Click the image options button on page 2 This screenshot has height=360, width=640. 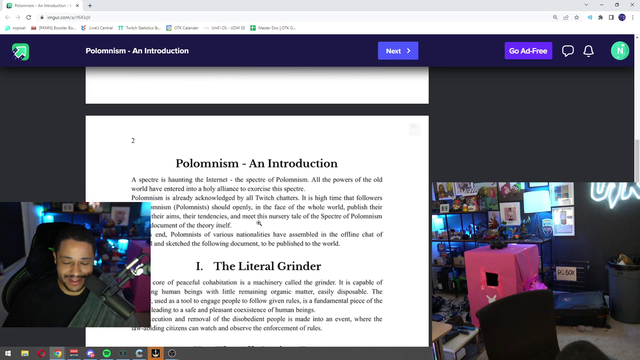pos(414,129)
